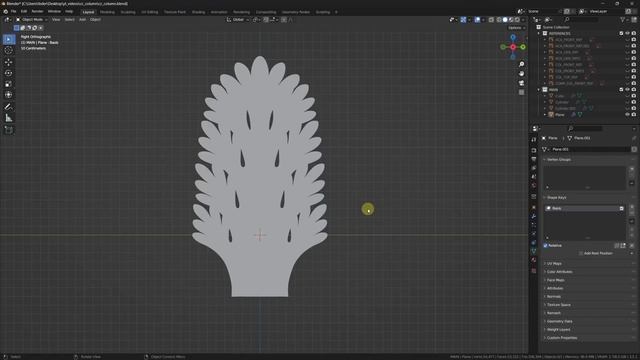Viewport: 640px width, 360px height.
Task: Open the outliner filter funnel icon
Action: pos(623,20)
